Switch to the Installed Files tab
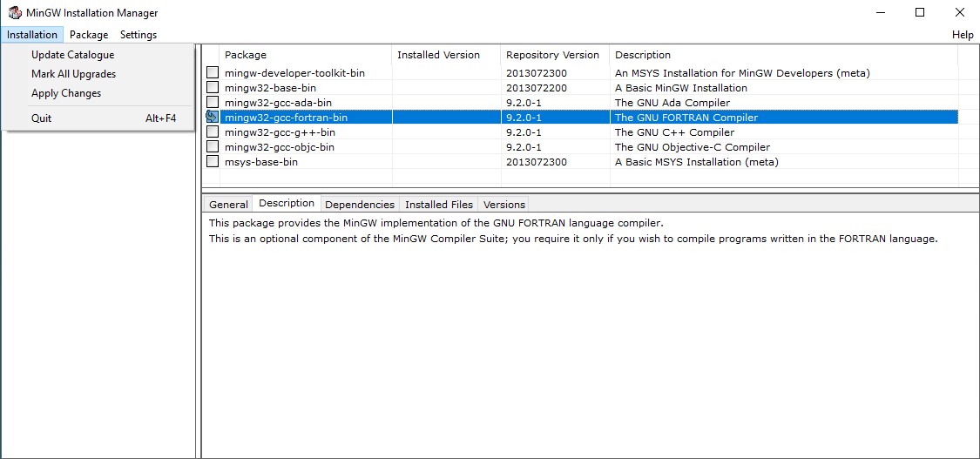The height and width of the screenshot is (459, 980). 439,204
